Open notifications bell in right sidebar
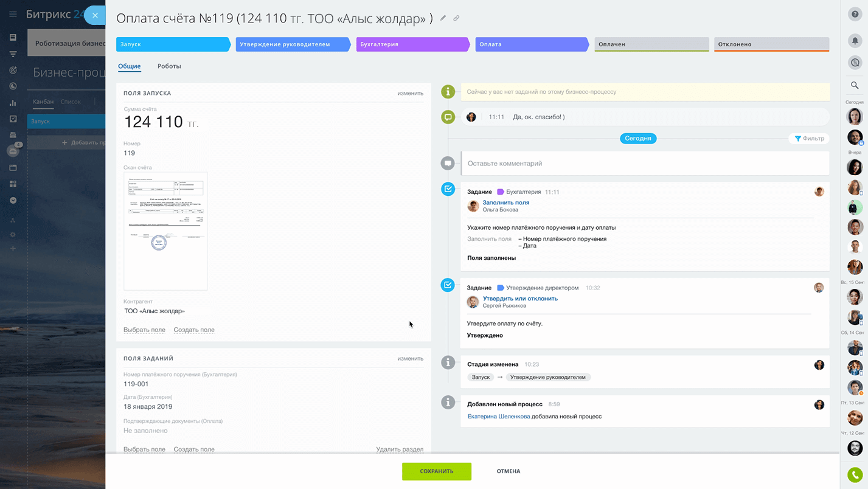Viewport: 868px width, 489px height. pyautogui.click(x=855, y=41)
